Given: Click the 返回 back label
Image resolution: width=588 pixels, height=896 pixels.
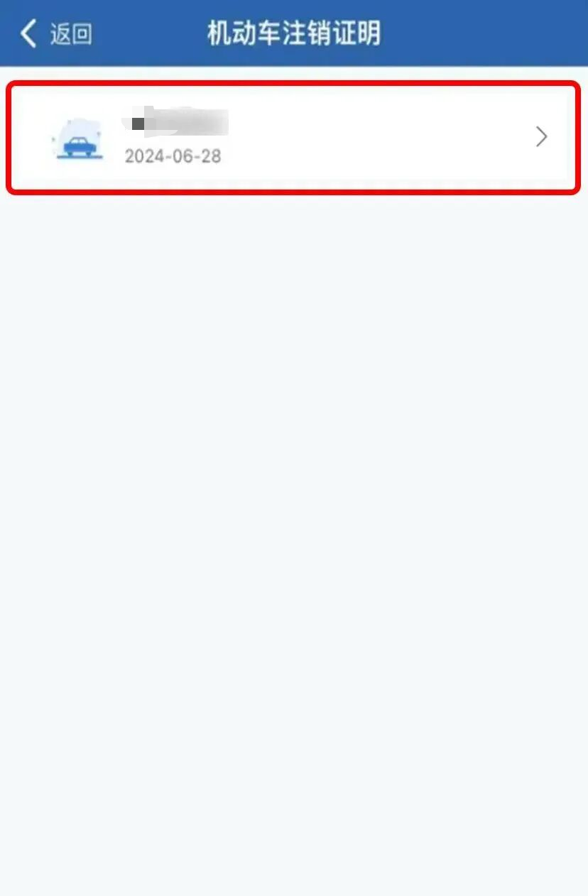Looking at the screenshot, I should coord(71,33).
